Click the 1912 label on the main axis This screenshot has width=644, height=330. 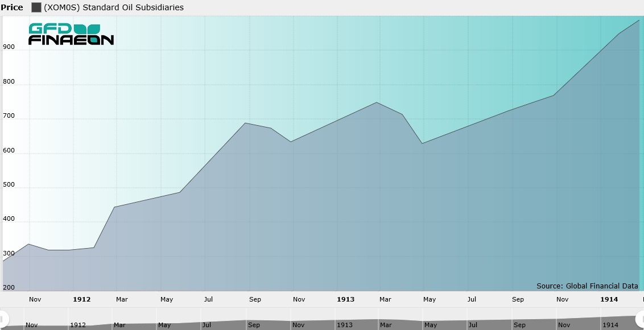click(82, 299)
